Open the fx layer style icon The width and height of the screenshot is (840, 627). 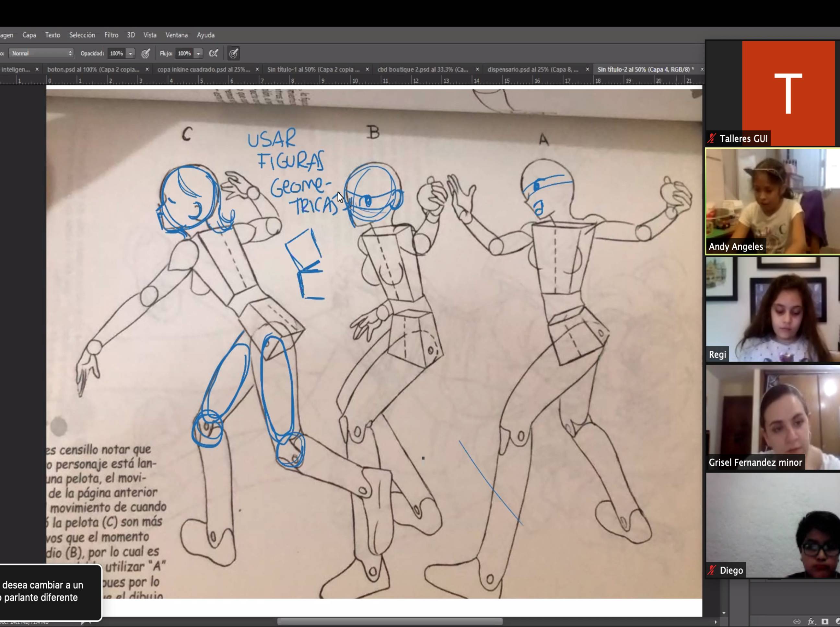tap(811, 622)
